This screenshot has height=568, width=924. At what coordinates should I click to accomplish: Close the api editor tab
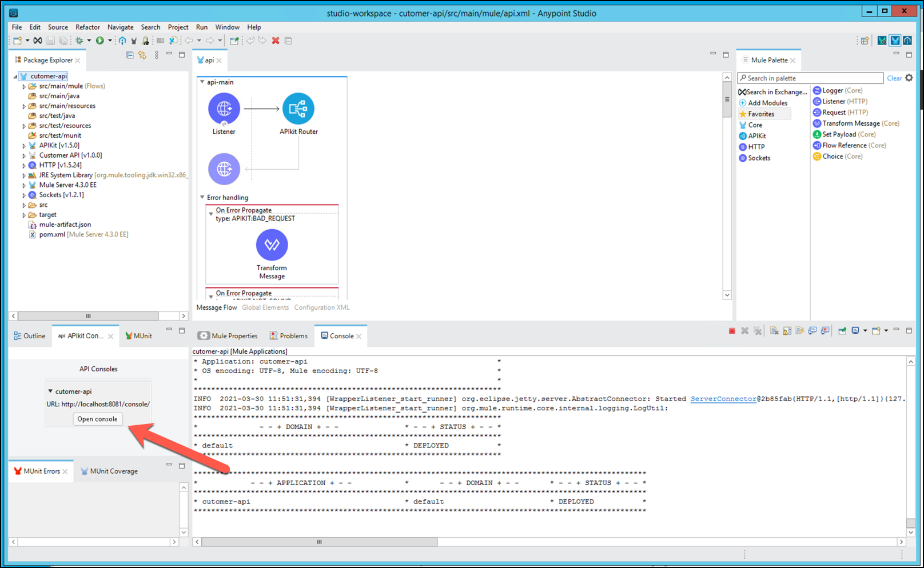coord(219,61)
